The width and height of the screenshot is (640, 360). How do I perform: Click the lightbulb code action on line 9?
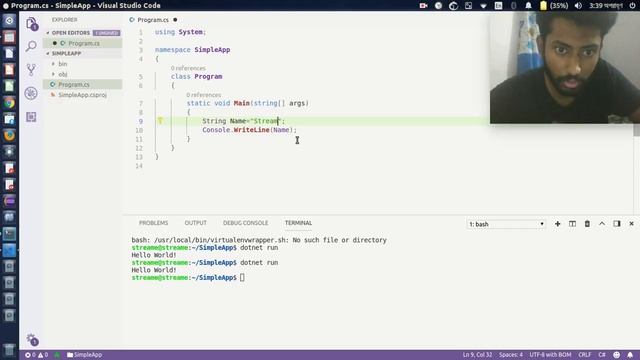(x=160, y=121)
